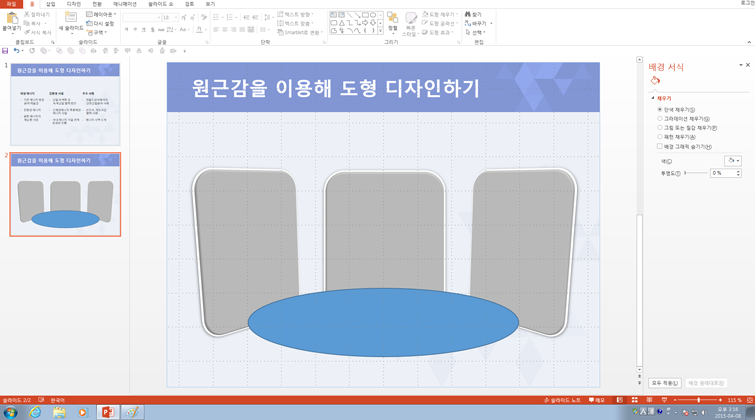
Task: Select the rectangle shape in shapes gallery
Action: (365, 15)
